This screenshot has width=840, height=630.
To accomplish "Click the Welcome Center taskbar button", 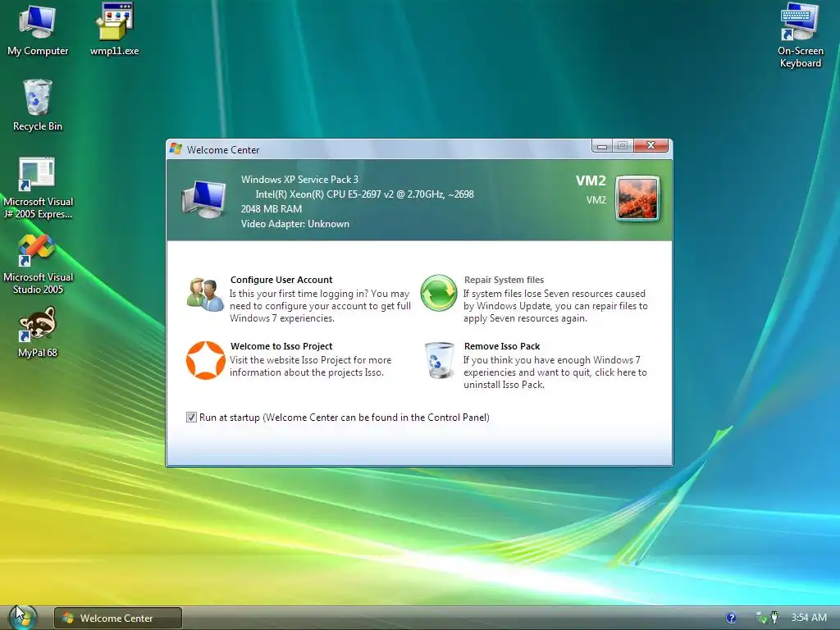I will 118,618.
